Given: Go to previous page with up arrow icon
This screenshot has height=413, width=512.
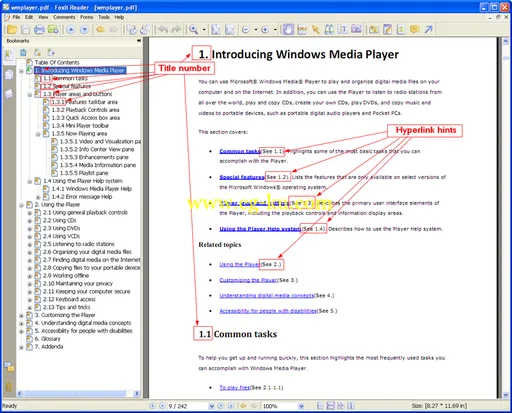Looking at the screenshot, I should coord(71,30).
